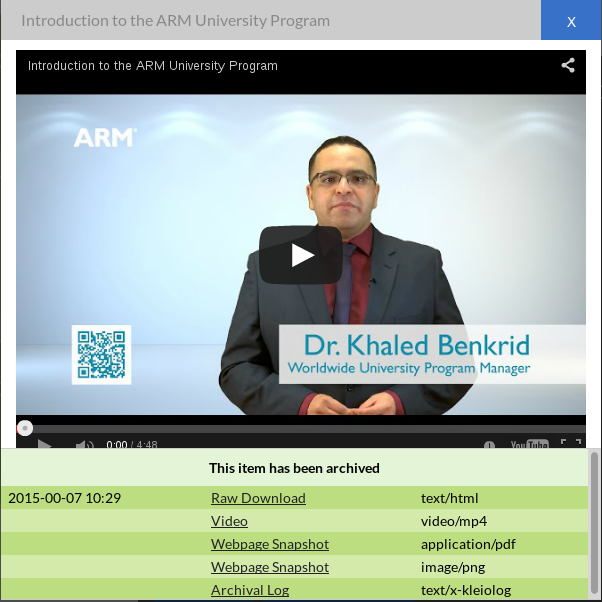602x602 pixels.
Task: Mute the video with the speaker icon
Action: (84, 445)
